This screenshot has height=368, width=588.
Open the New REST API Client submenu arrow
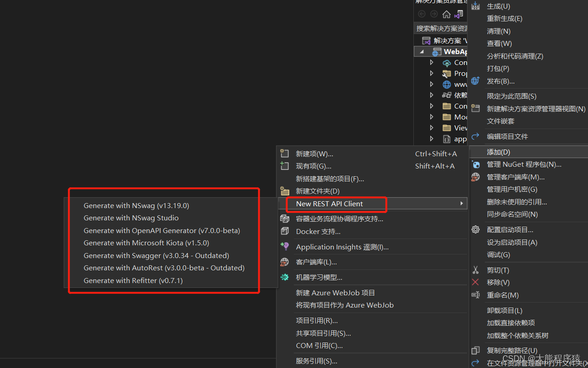point(462,204)
